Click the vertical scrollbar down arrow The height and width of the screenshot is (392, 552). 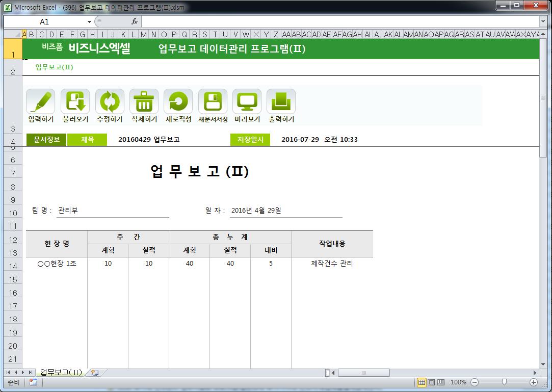pyautogui.click(x=543, y=364)
